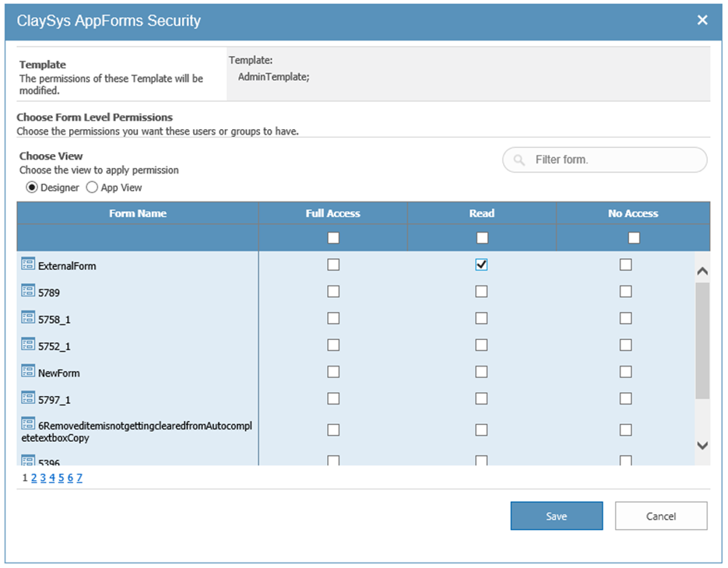This screenshot has width=728, height=568.
Task: Check Read for 5797_1
Action: click(x=481, y=398)
